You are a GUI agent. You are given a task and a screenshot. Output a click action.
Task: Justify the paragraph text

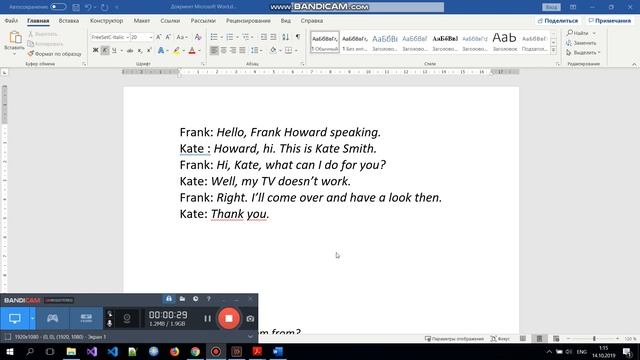click(x=242, y=50)
